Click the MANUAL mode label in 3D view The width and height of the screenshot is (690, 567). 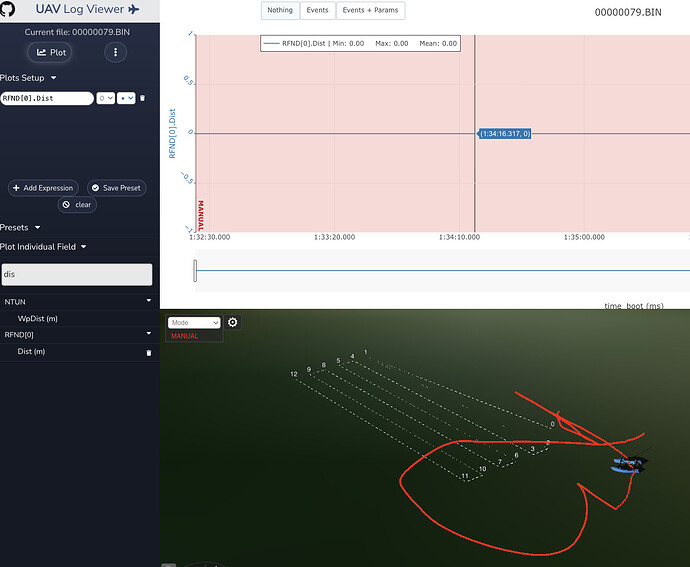[184, 336]
